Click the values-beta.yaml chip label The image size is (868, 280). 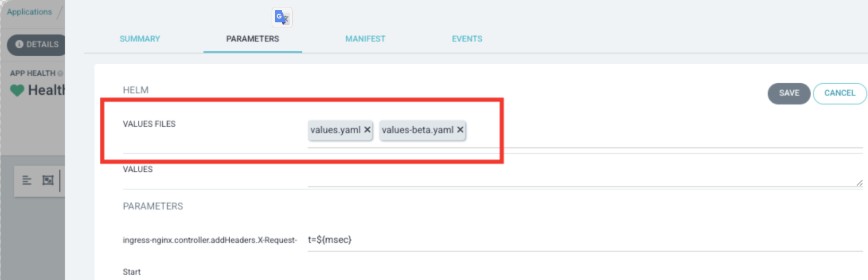coord(417,130)
